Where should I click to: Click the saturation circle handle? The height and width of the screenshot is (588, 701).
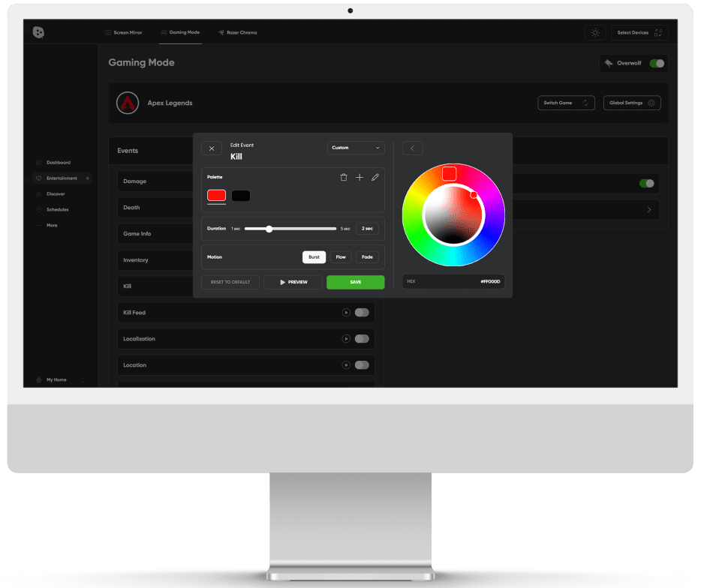tap(474, 194)
